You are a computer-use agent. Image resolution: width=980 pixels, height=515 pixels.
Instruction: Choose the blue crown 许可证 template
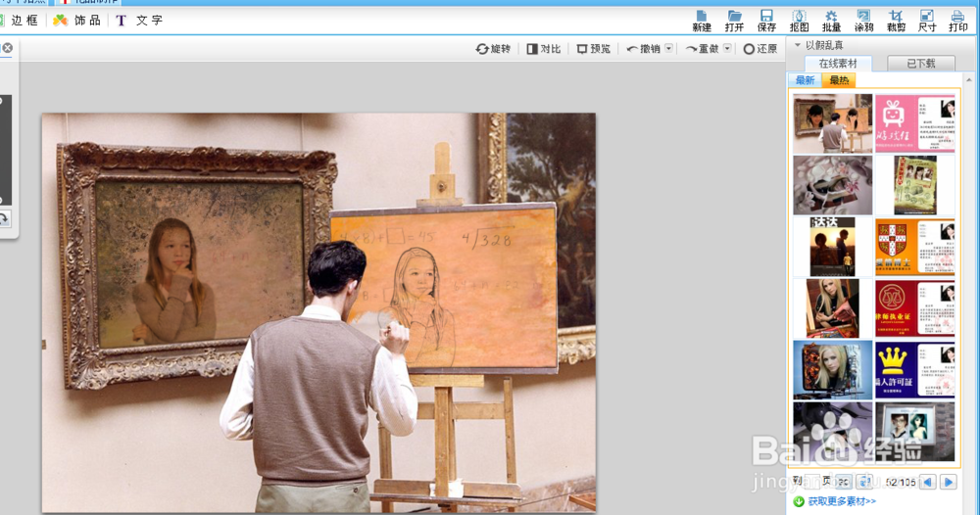915,369
